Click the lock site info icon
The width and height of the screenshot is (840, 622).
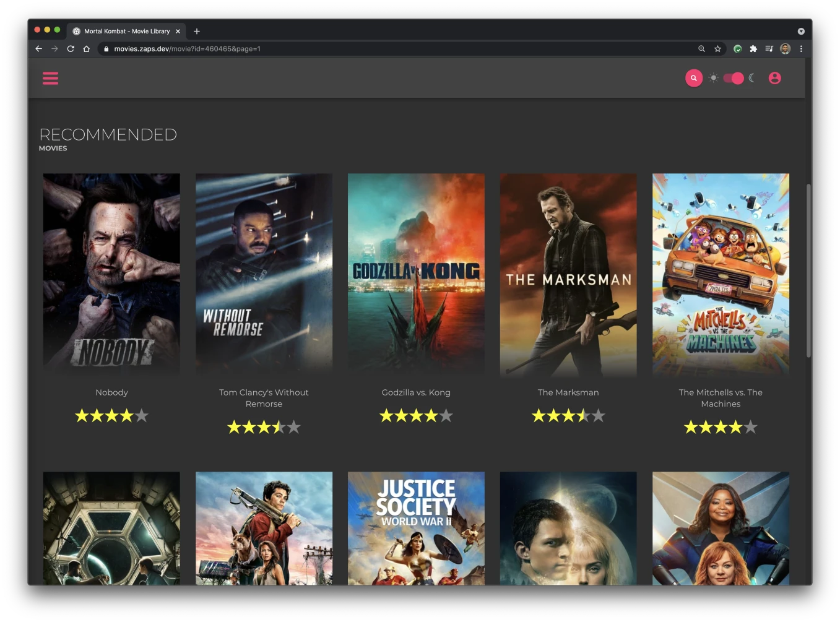106,49
